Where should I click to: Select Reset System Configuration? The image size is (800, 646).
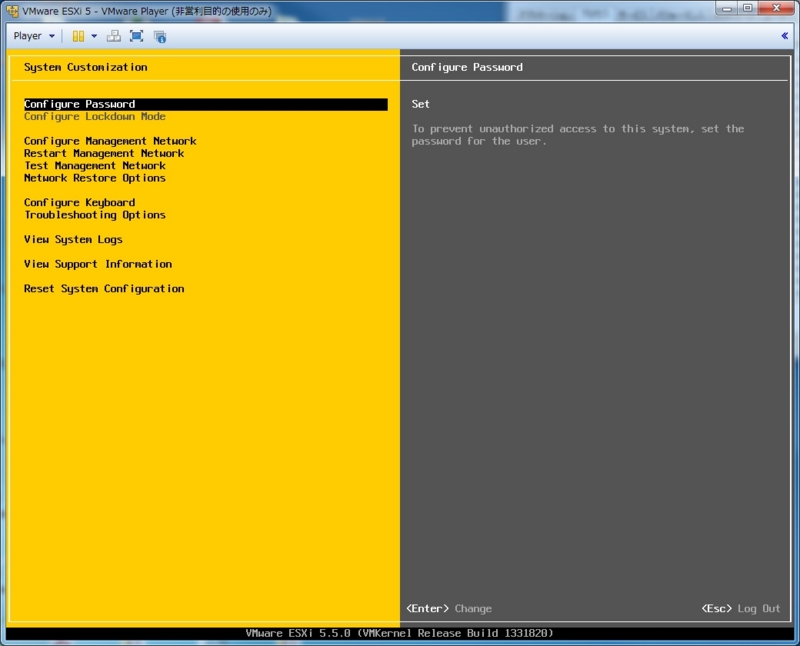pyautogui.click(x=106, y=288)
